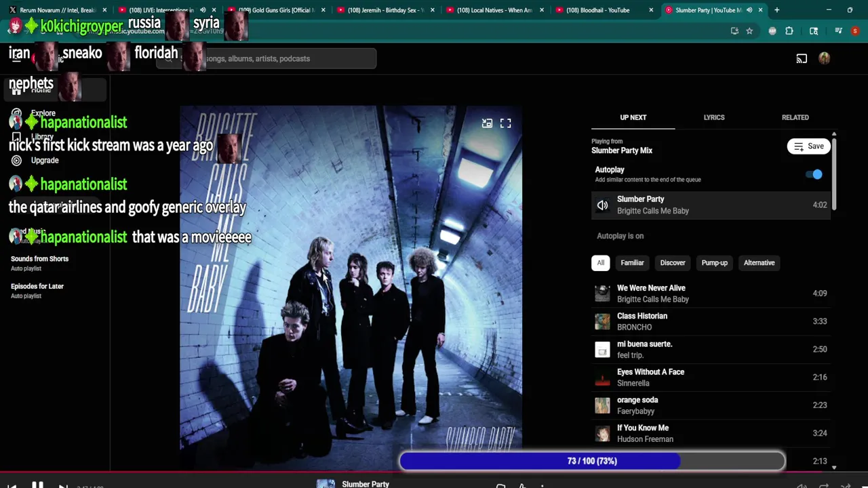Click the queue panel vertical scrollbar
This screenshot has width=868, height=488.
tap(834, 174)
